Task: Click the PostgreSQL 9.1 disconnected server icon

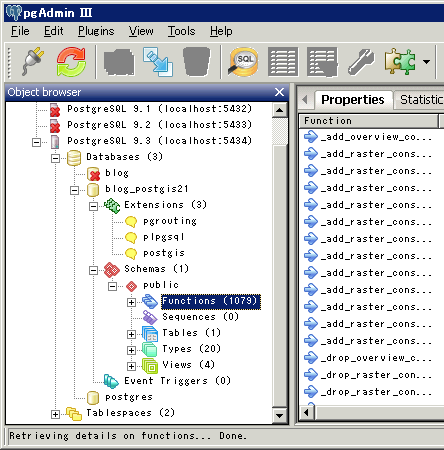Action: pyautogui.click(x=55, y=110)
